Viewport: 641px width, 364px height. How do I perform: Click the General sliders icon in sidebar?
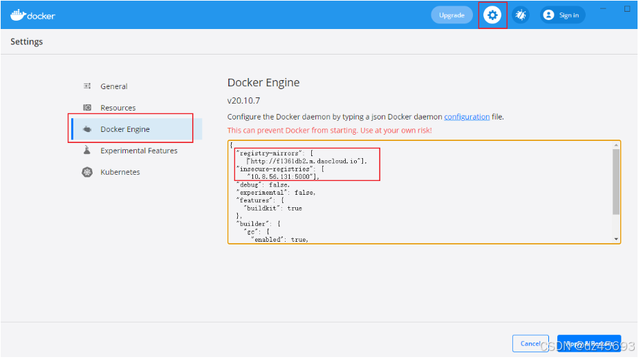[87, 86]
